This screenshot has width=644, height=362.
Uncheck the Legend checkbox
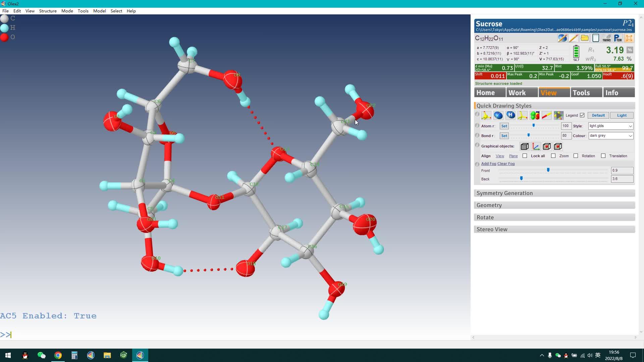pos(582,115)
